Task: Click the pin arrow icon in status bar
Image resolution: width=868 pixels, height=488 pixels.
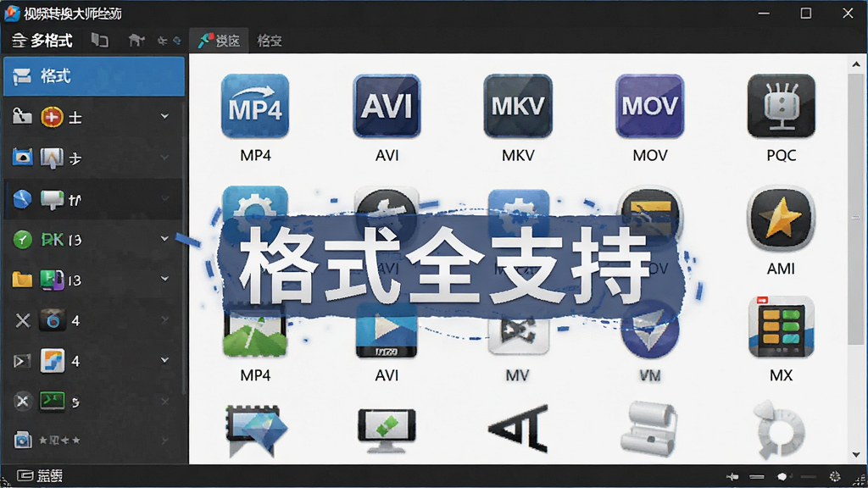Action: pos(732,476)
